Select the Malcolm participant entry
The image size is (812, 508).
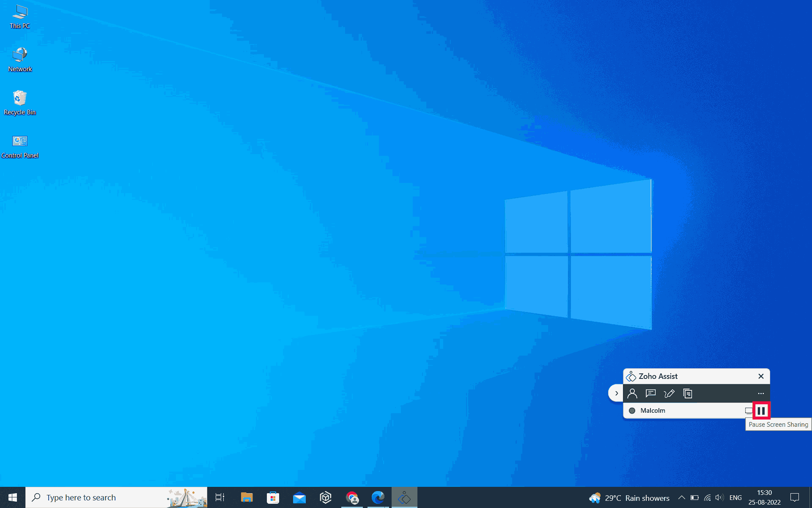click(x=653, y=411)
